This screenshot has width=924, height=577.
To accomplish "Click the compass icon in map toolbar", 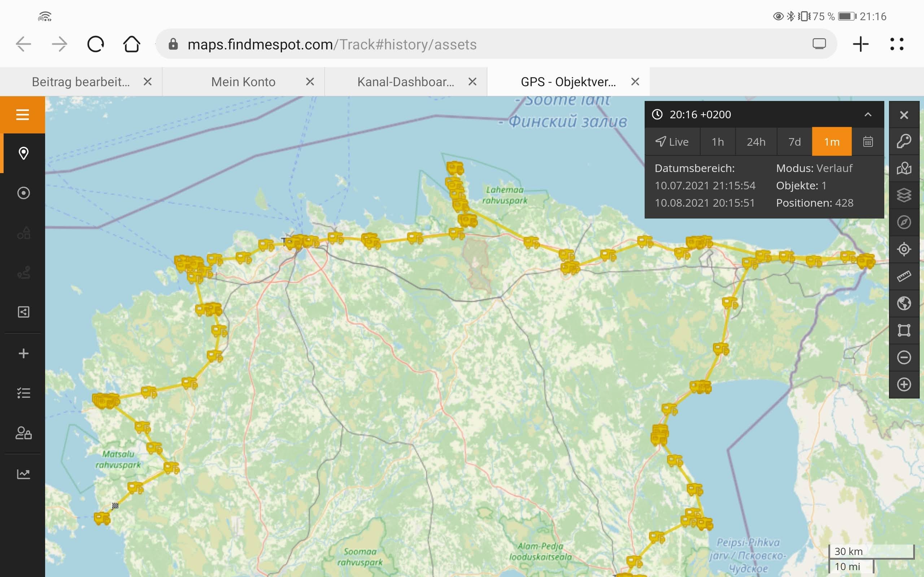I will 904,222.
